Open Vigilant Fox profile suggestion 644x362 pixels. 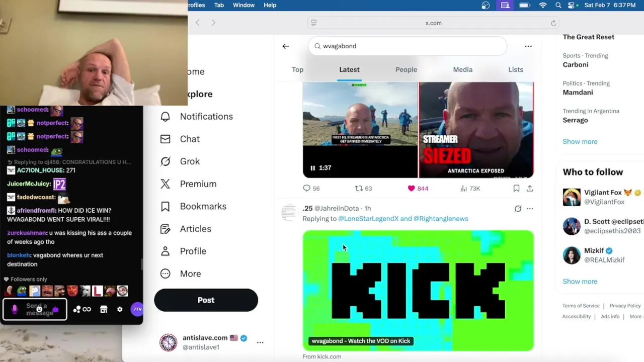(603, 197)
